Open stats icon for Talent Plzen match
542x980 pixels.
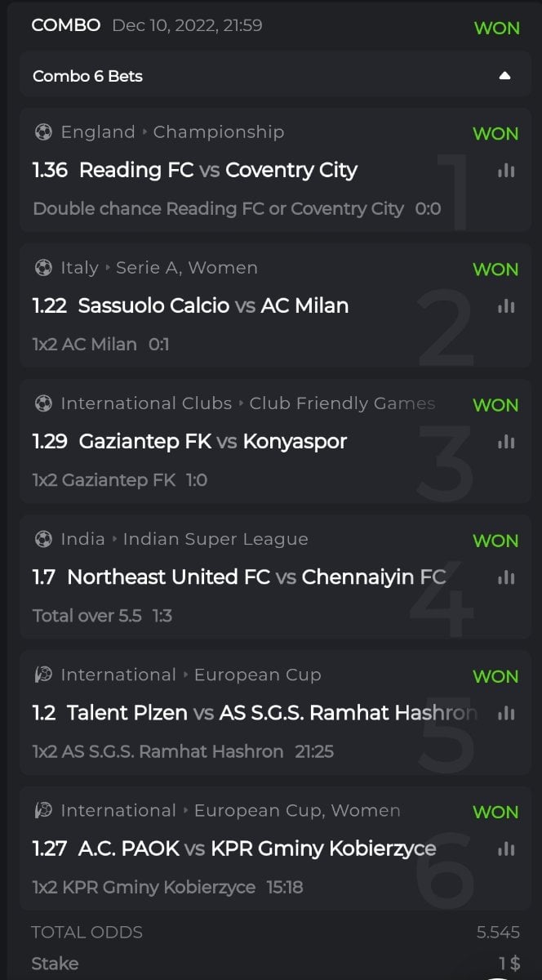click(x=506, y=713)
